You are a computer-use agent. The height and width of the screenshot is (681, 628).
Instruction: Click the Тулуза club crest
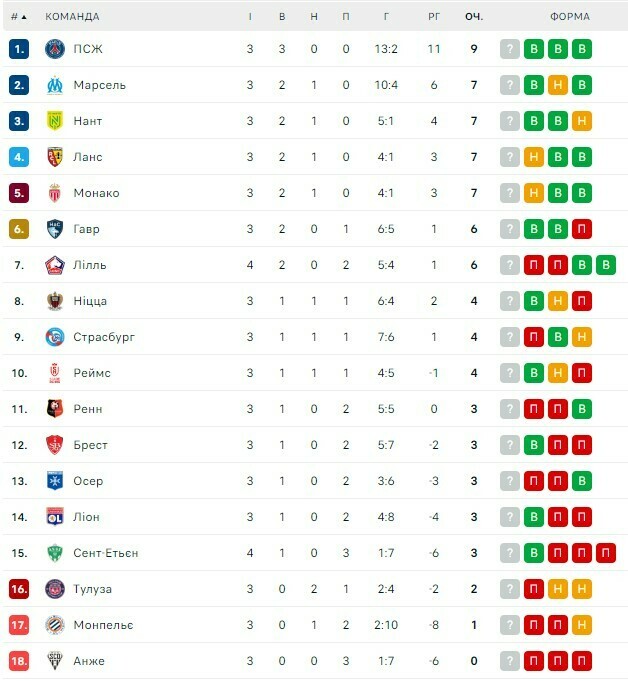pos(55,589)
